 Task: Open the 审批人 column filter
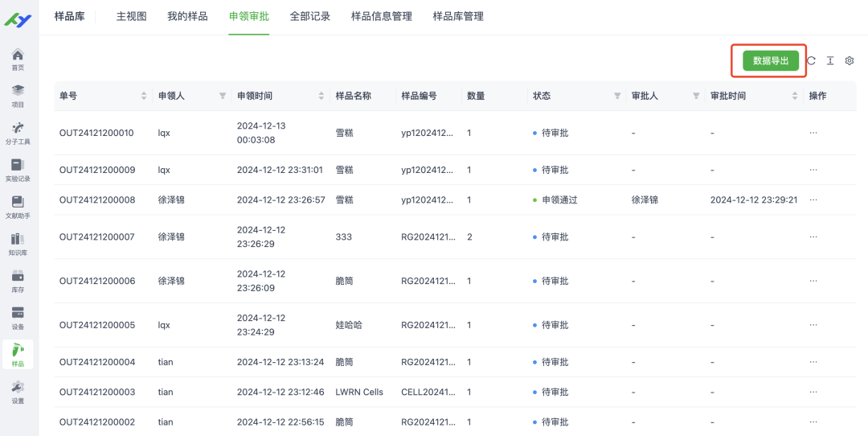pos(696,96)
